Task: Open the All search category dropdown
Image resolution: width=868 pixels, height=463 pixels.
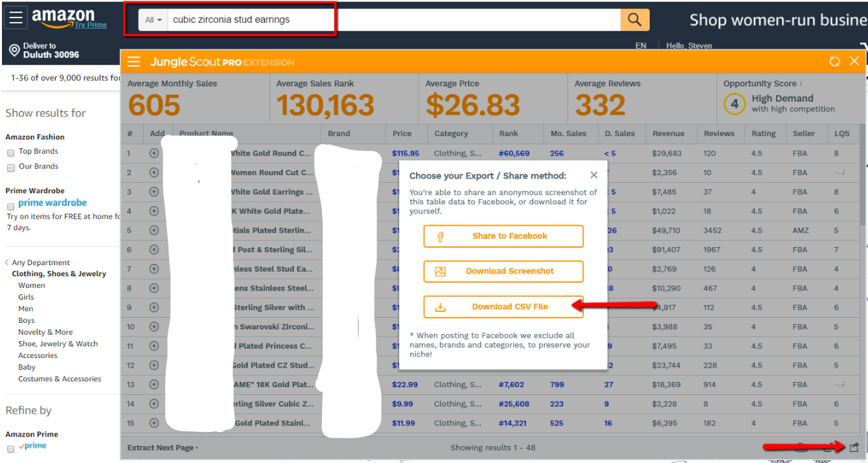Action: coord(154,20)
